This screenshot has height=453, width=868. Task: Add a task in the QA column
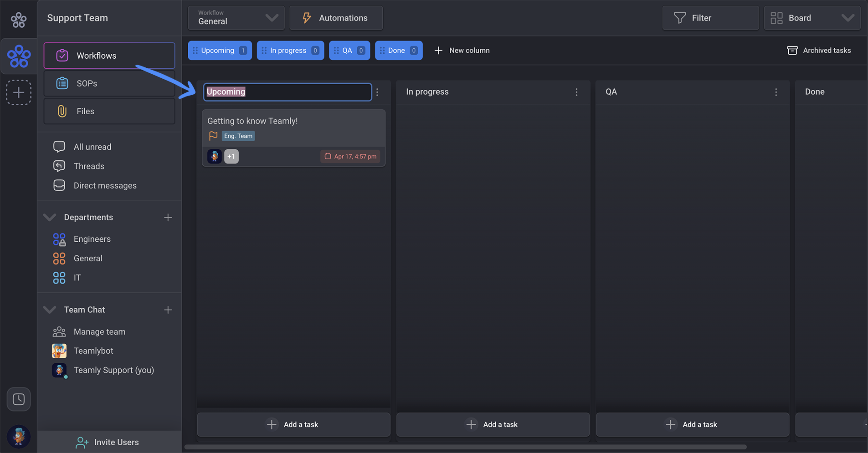point(693,424)
